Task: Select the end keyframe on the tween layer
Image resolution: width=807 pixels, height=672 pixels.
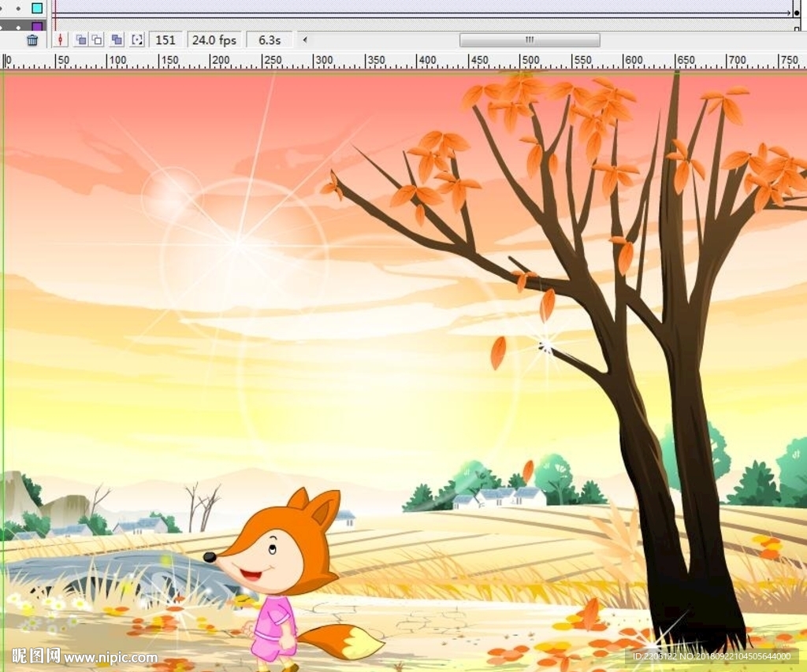Action: 797,13
